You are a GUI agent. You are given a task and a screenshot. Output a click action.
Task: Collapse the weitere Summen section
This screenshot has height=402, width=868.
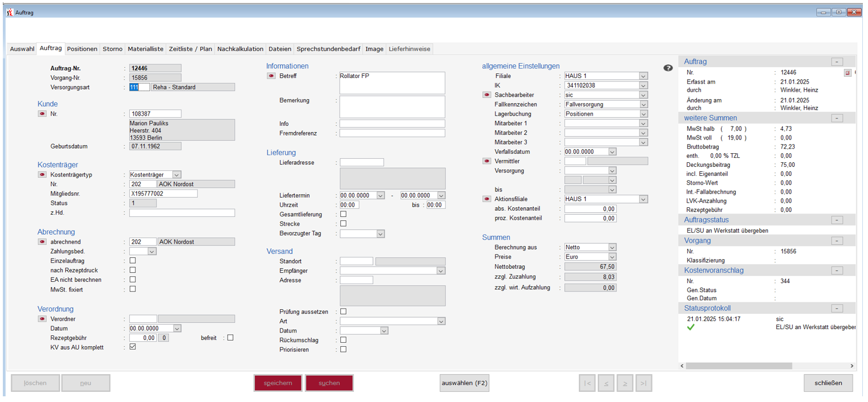pos(837,118)
